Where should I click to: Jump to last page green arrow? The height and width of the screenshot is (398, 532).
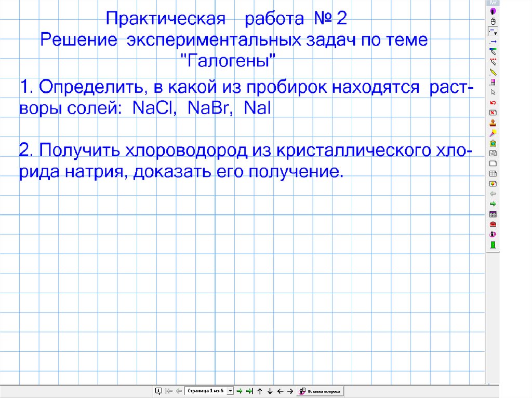[x=249, y=391]
